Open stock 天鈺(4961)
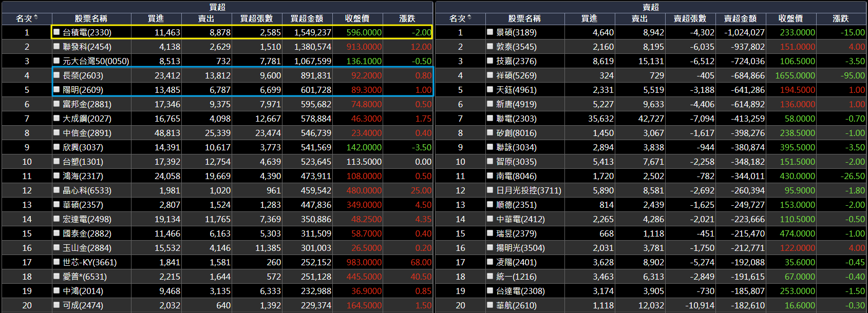868x313 pixels. [516, 90]
